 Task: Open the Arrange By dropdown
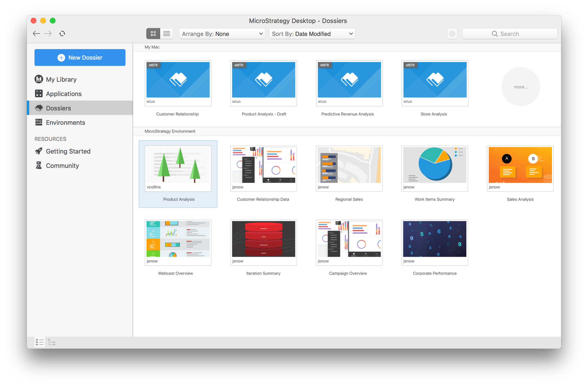tap(222, 33)
